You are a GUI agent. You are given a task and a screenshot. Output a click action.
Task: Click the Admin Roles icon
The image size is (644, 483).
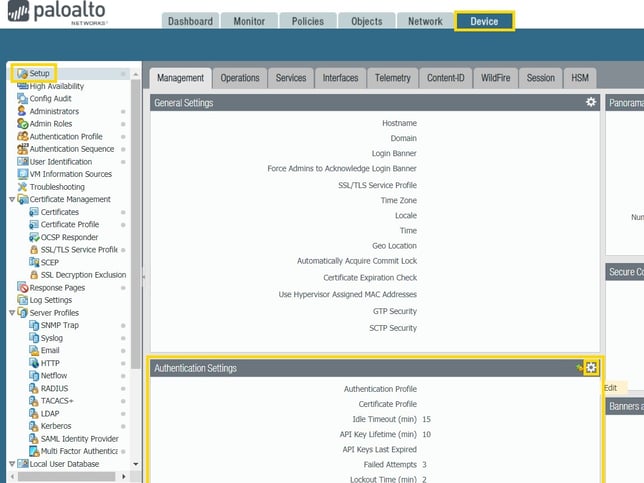pos(22,124)
